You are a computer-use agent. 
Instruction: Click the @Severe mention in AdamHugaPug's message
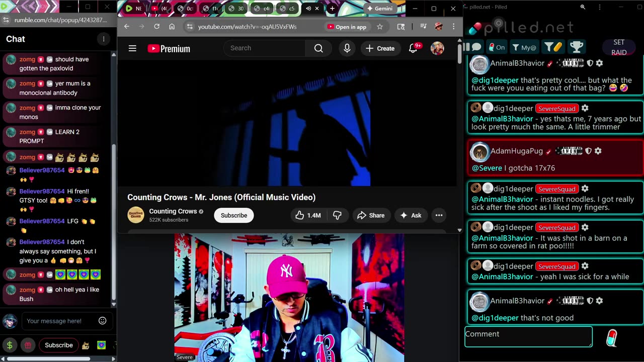487,168
